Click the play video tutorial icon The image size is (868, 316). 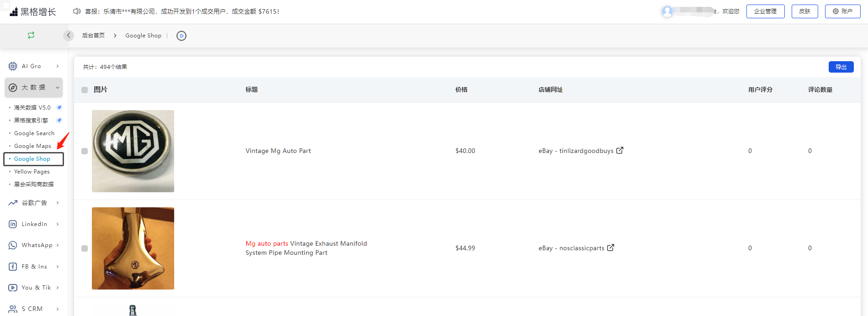[181, 36]
